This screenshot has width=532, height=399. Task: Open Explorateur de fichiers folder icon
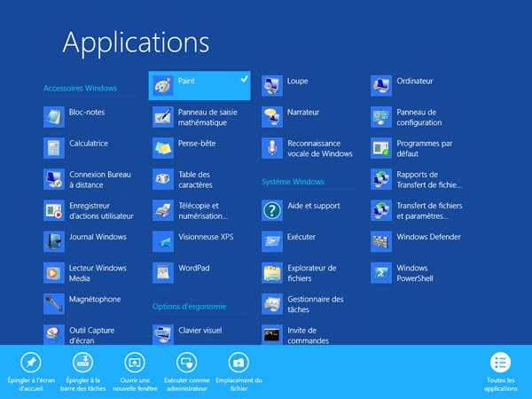(x=272, y=273)
